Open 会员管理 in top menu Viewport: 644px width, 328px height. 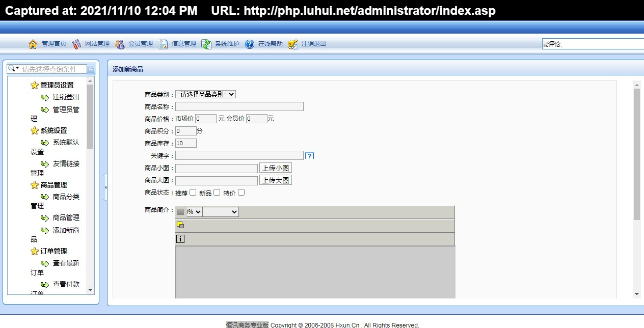(x=141, y=44)
